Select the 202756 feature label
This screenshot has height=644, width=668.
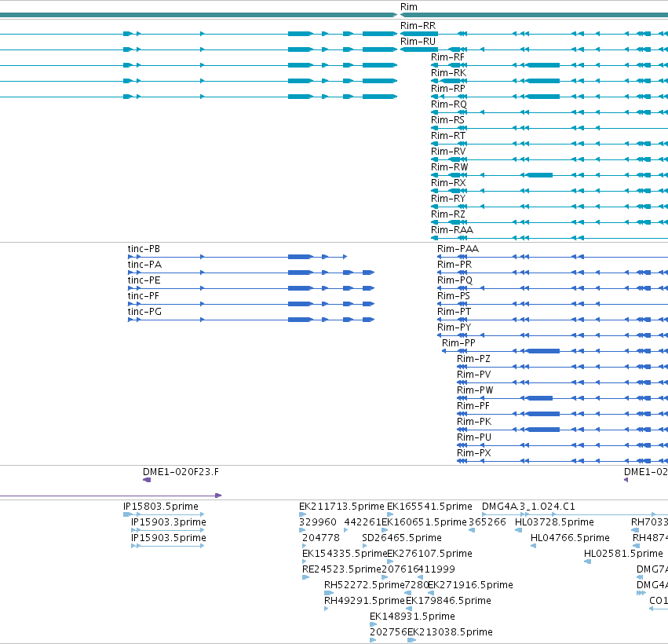click(x=388, y=633)
